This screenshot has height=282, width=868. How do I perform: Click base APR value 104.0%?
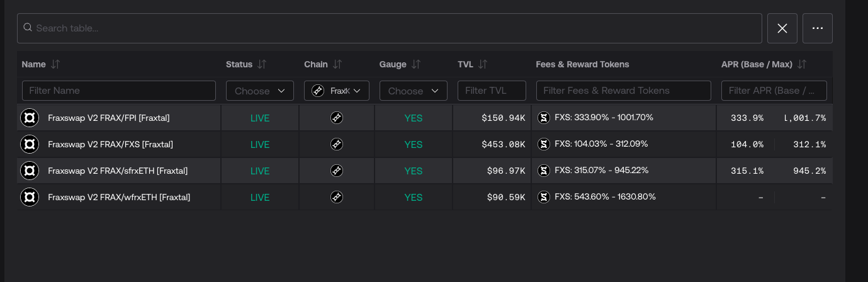(747, 144)
